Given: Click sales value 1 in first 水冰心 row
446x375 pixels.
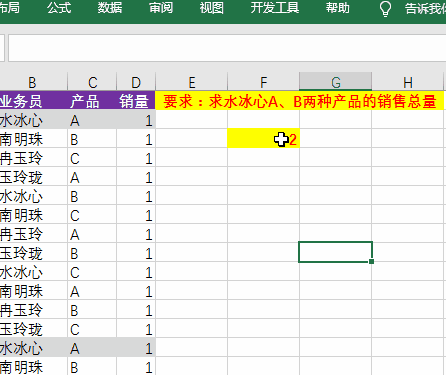Looking at the screenshot, I should tap(136, 120).
